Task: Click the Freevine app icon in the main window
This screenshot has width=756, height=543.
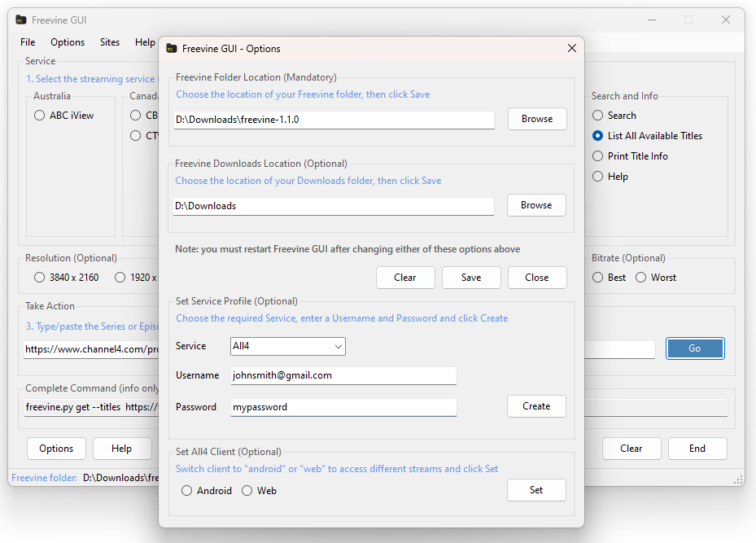Action: (x=21, y=20)
